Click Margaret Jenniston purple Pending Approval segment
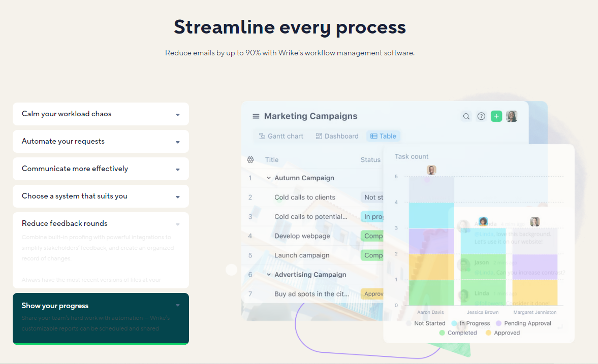Image resolution: width=598 pixels, height=364 pixels. [x=534, y=267]
